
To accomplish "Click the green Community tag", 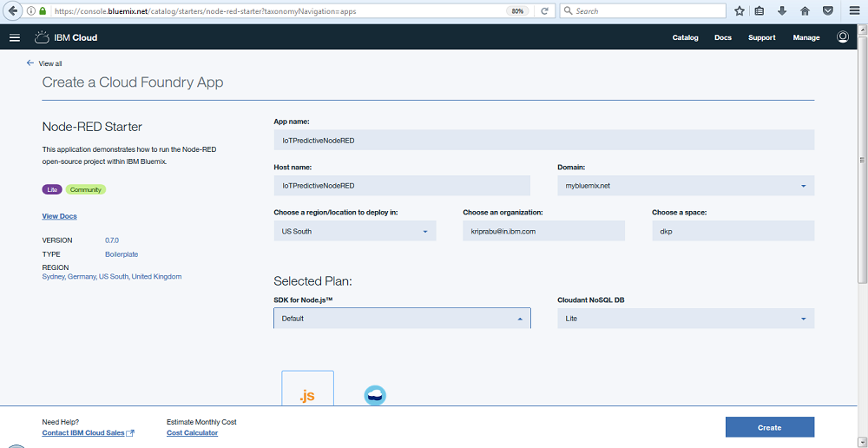I will (85, 189).
